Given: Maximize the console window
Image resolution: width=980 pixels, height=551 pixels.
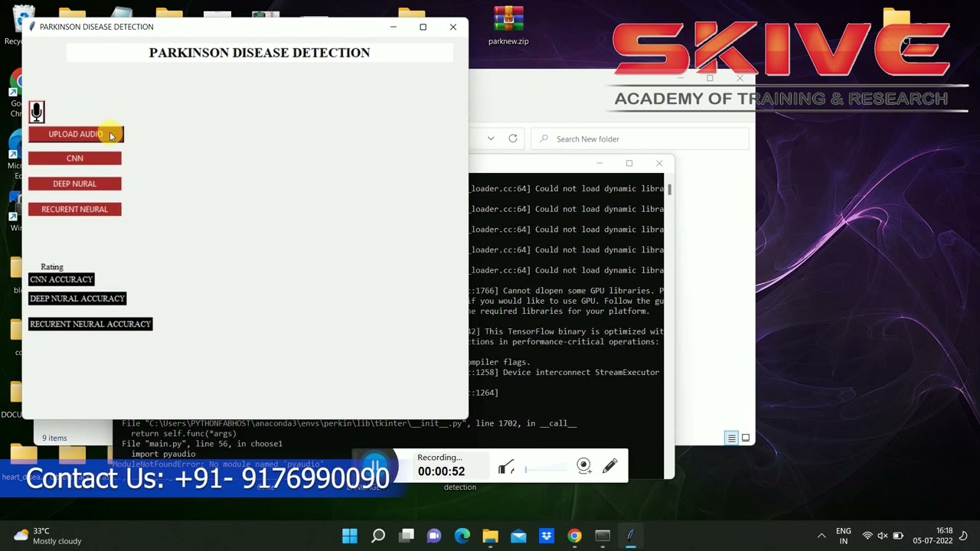Looking at the screenshot, I should 629,163.
